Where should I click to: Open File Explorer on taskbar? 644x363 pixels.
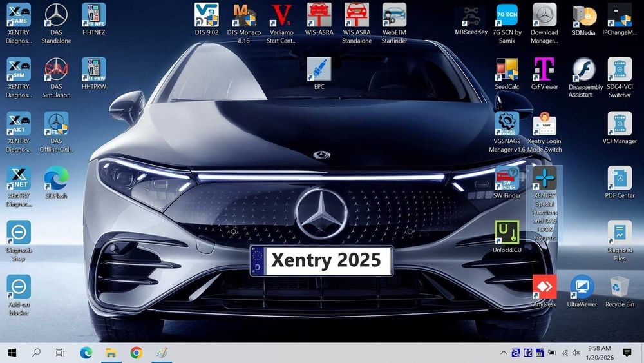(x=111, y=353)
